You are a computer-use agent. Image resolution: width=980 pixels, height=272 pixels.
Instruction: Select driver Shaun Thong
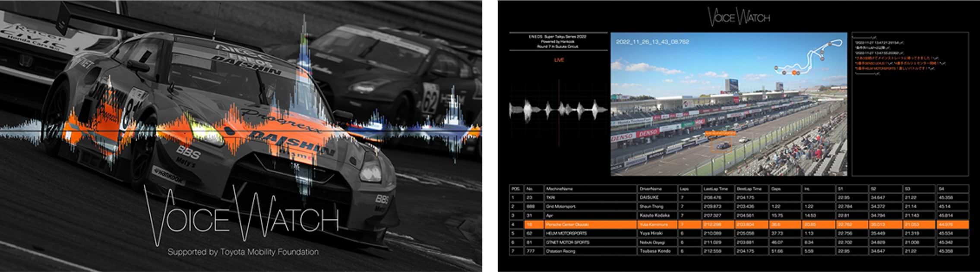click(651, 206)
